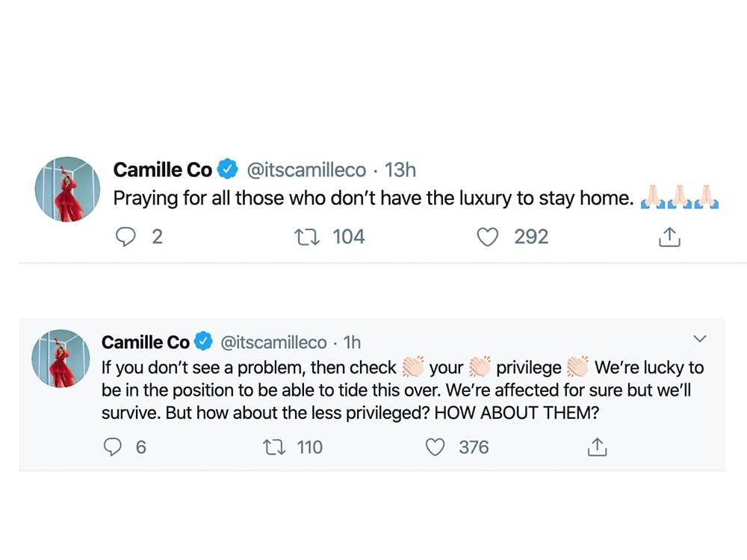Click Camille Co's avatar on the first tweet
This screenshot has width=747, height=560.
pyautogui.click(x=67, y=189)
